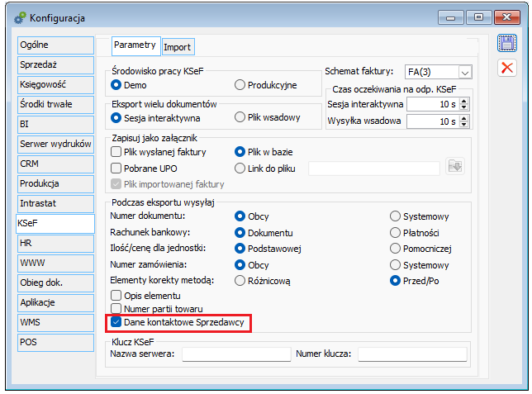Select Produkcyjne environment radio button
Screen dimensions: 532x394
(x=240, y=84)
